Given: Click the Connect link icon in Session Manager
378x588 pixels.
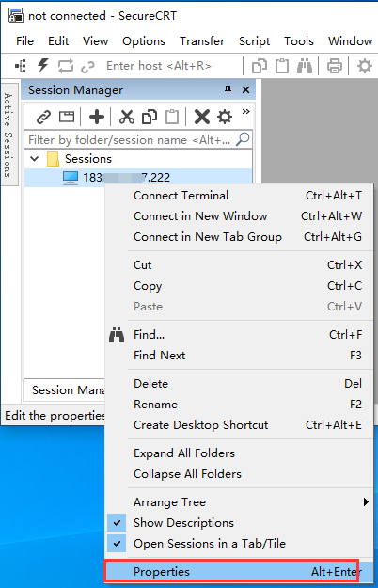Looking at the screenshot, I should pos(43,117).
